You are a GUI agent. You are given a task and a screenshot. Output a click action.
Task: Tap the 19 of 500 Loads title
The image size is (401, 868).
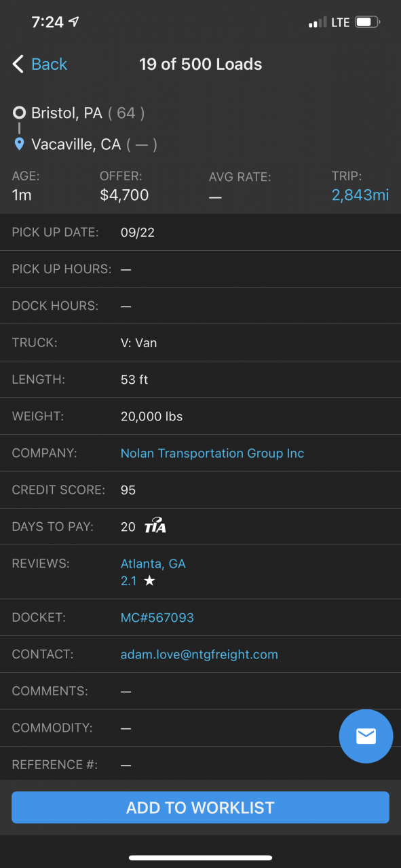pyautogui.click(x=201, y=64)
